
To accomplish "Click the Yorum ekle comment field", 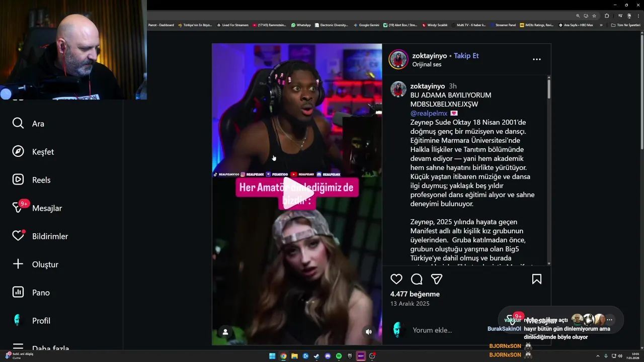I will pos(432,330).
